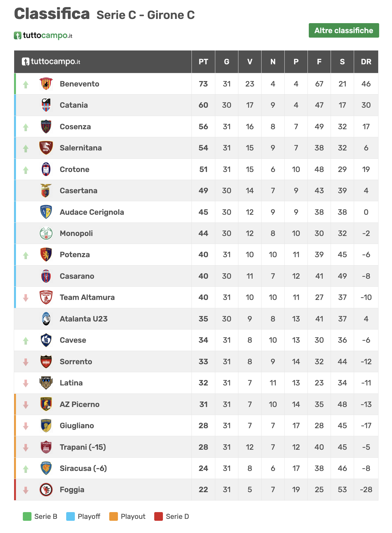Select the V column header
392x533 pixels.
point(250,62)
